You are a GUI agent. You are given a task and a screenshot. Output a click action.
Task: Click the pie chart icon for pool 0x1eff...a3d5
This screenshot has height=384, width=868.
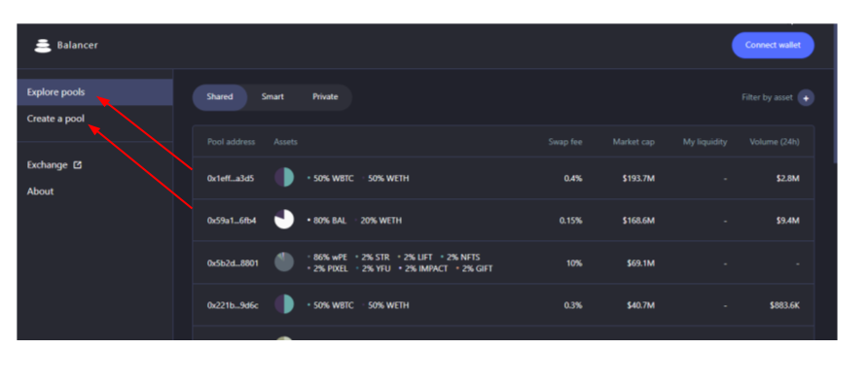pyautogui.click(x=284, y=178)
